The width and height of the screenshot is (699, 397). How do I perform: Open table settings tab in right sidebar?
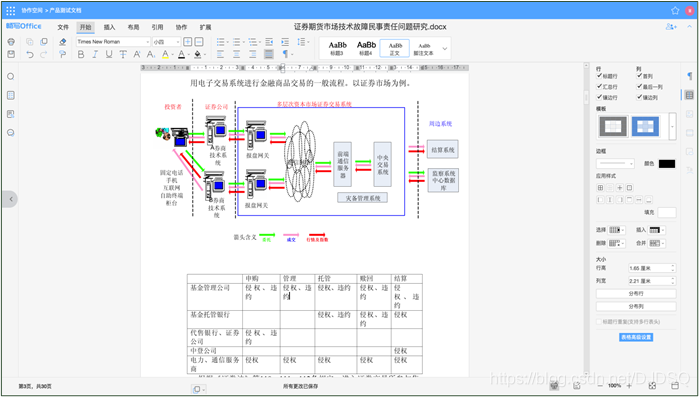(x=689, y=95)
